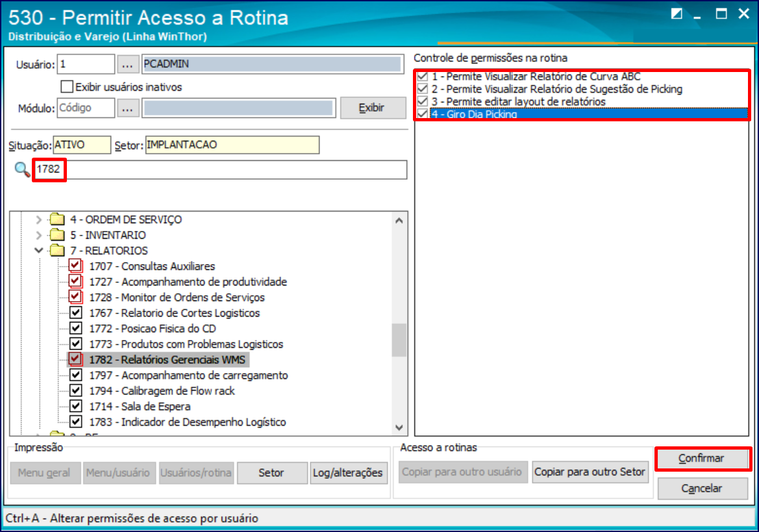Viewport: 759px width, 532px height.
Task: Click the Módulo Código input field
Action: click(86, 108)
